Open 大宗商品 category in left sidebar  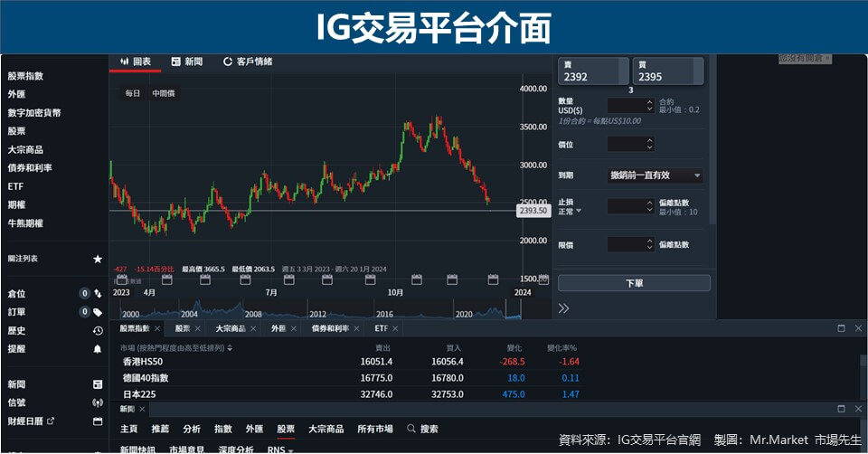tap(25, 149)
